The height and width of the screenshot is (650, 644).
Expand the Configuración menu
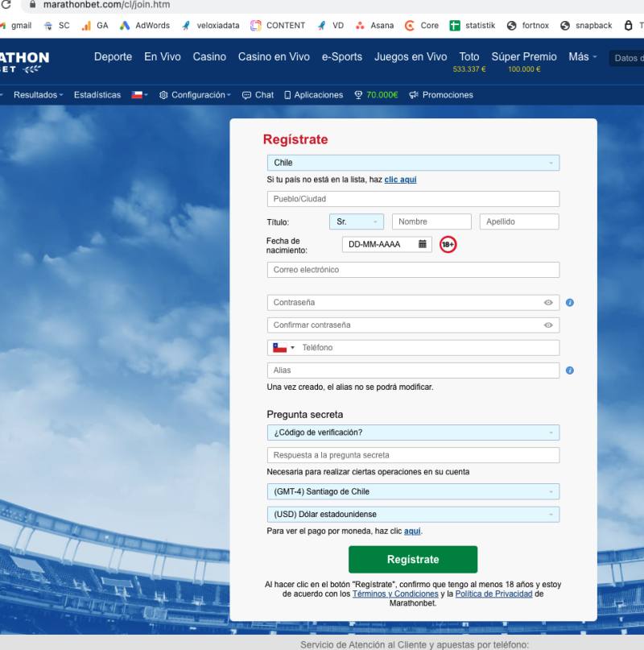click(195, 95)
